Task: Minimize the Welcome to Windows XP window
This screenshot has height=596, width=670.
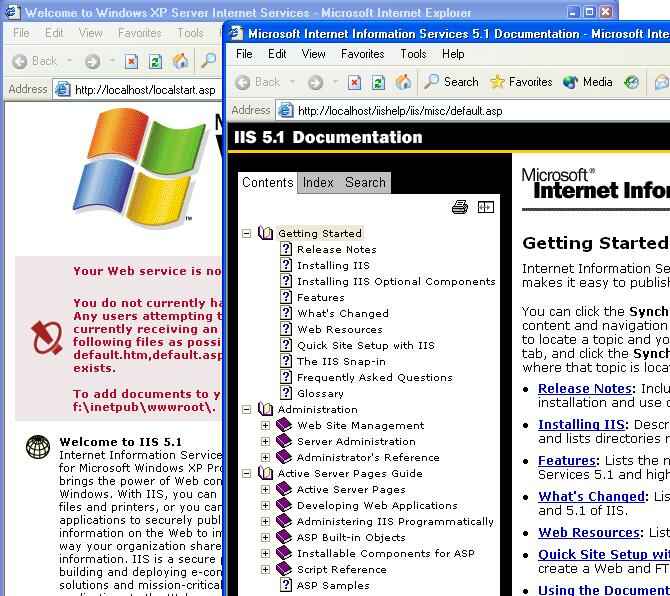Action: point(573,12)
